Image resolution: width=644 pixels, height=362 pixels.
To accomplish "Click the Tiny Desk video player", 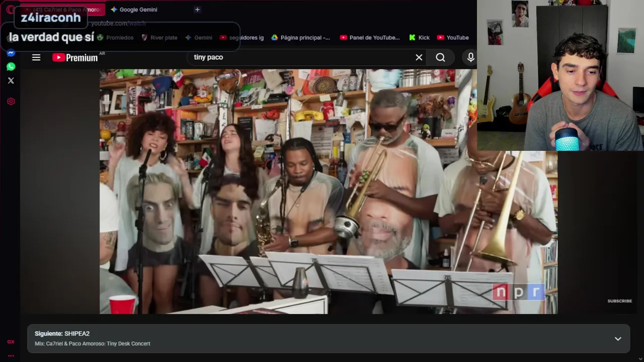I will pos(329,192).
